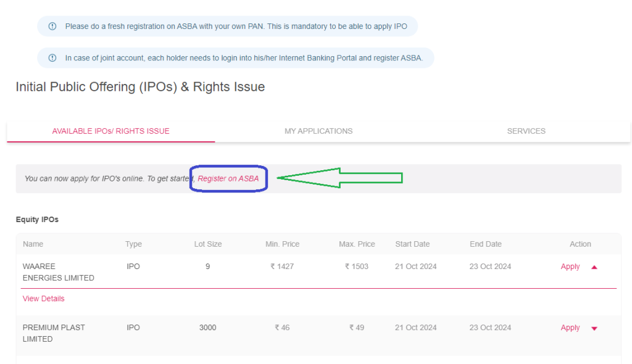Click the End Date column header
The width and height of the screenshot is (632, 364).
(x=486, y=244)
